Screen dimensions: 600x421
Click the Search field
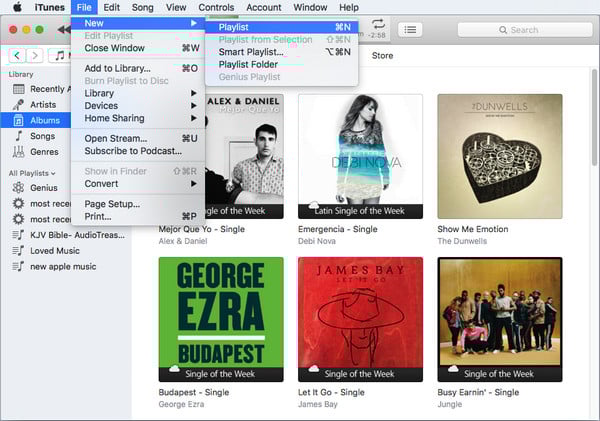(525, 30)
